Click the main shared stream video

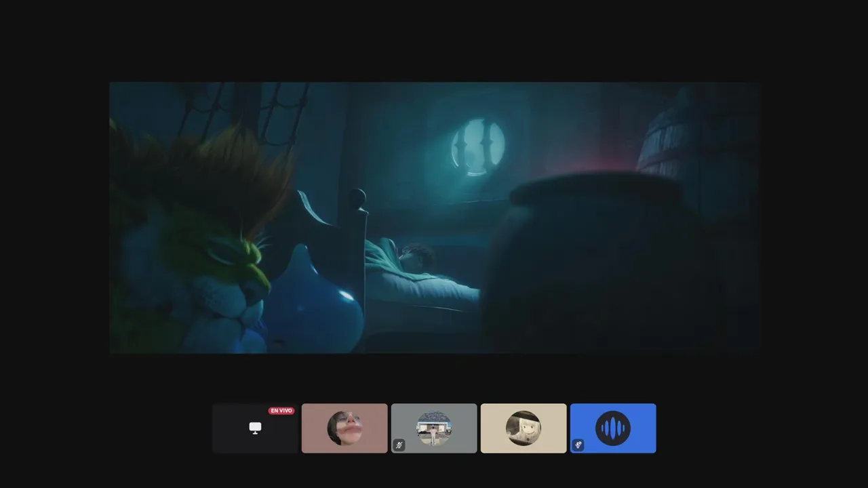click(x=434, y=218)
